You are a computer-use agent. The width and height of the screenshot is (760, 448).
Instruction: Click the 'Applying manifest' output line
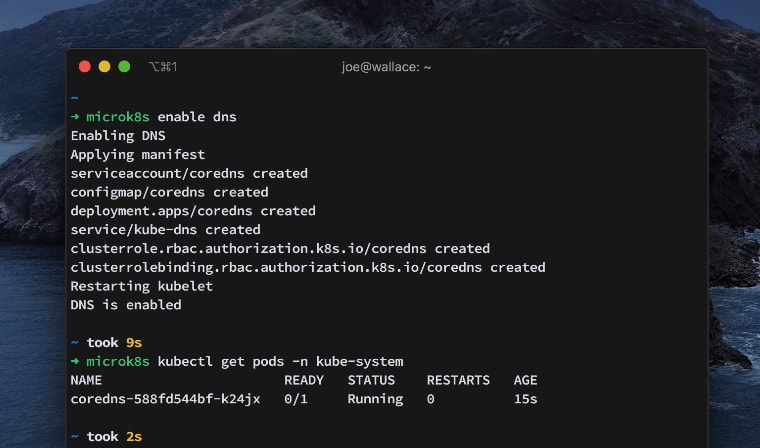point(138,155)
